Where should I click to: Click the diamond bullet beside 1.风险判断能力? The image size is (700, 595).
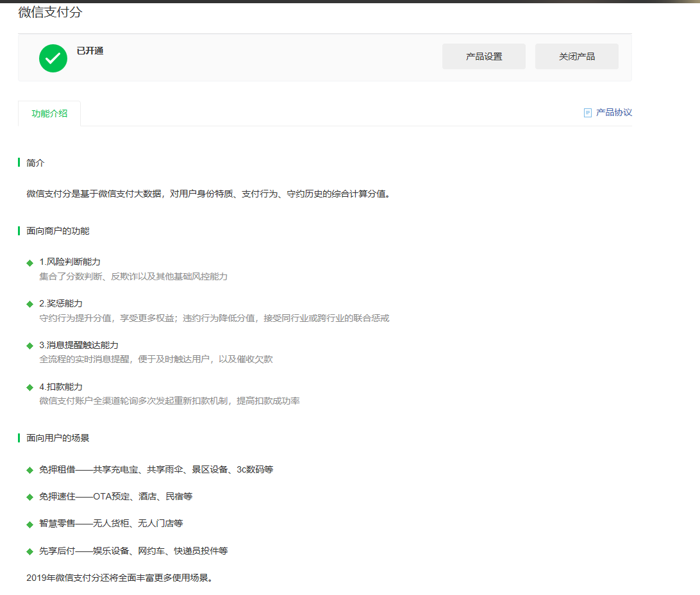(x=30, y=263)
